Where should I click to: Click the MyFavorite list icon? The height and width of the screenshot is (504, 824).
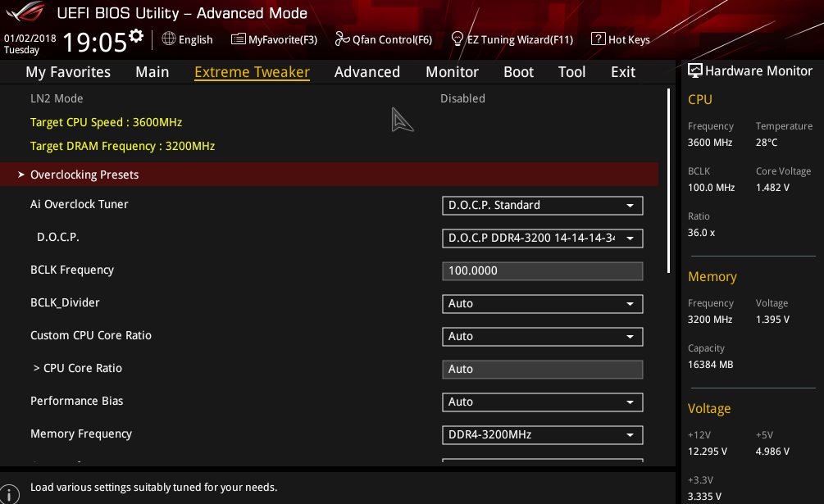point(238,39)
